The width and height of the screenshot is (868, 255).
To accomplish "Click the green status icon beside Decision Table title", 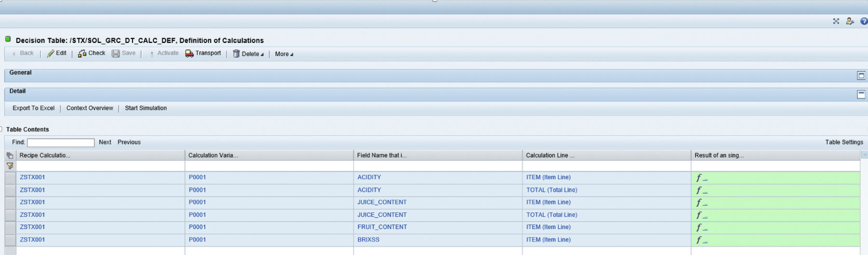I will click(8, 39).
